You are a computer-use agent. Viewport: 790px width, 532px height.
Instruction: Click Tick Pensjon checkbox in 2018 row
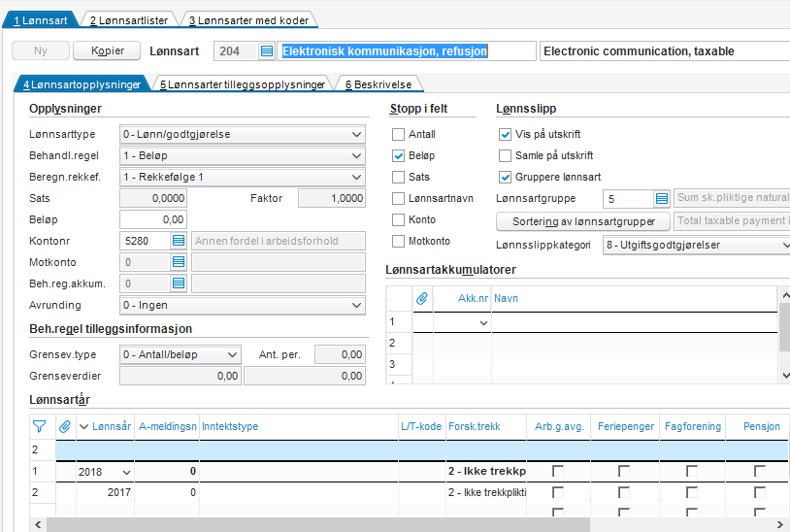759,471
